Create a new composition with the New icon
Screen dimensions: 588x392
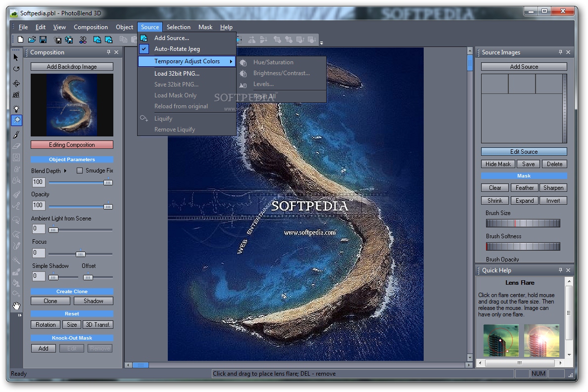(x=21, y=40)
